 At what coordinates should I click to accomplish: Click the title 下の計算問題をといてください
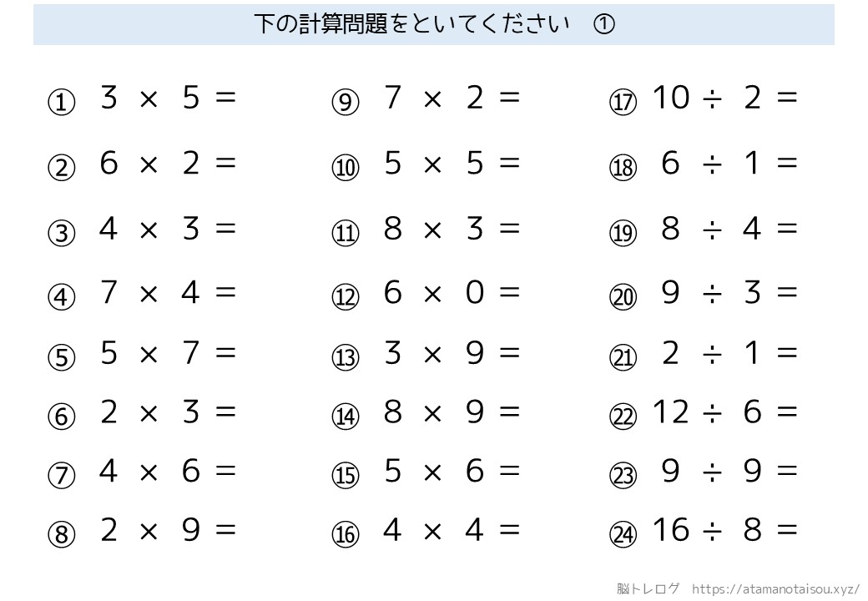pyautogui.click(x=411, y=24)
